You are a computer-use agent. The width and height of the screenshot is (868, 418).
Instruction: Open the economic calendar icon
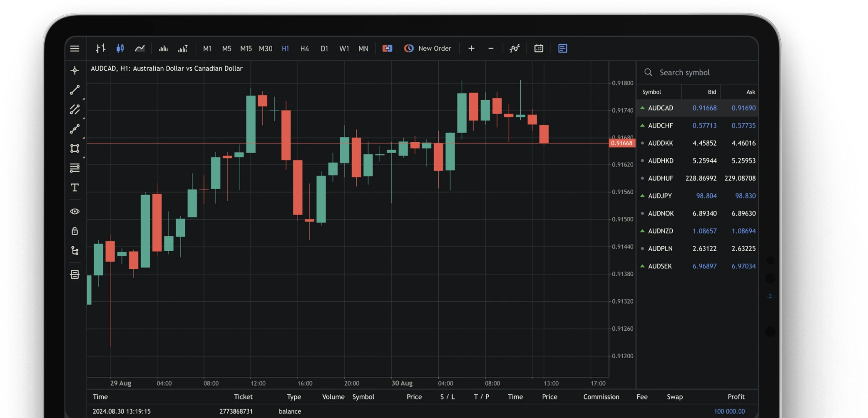[x=539, y=49]
